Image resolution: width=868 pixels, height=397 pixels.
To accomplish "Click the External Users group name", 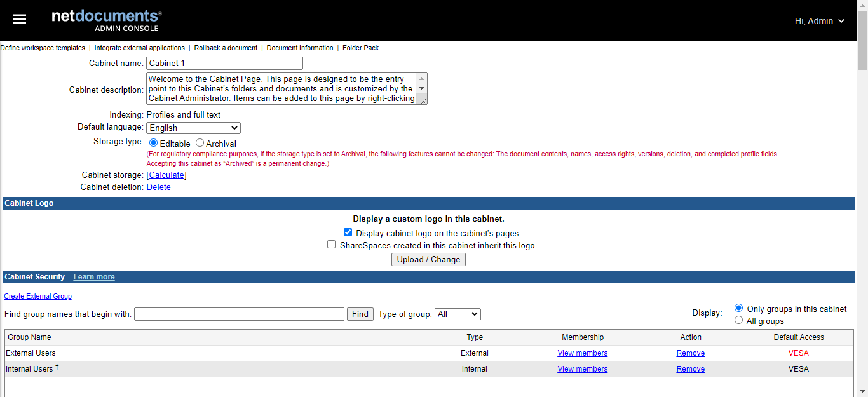I will pyautogui.click(x=31, y=353).
